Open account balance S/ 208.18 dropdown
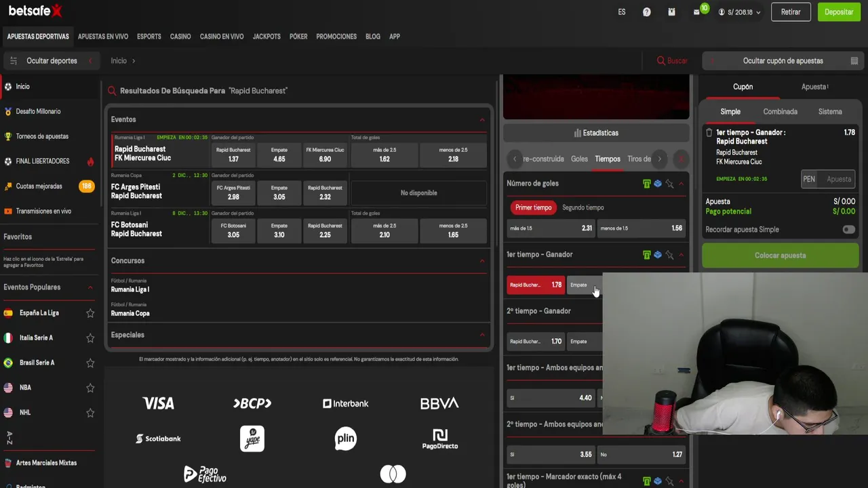 [740, 12]
